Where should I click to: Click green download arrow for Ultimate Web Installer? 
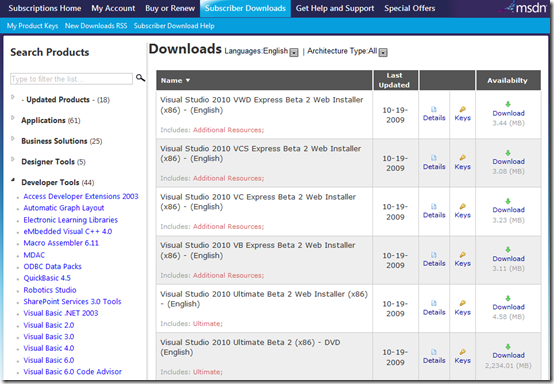coord(508,298)
